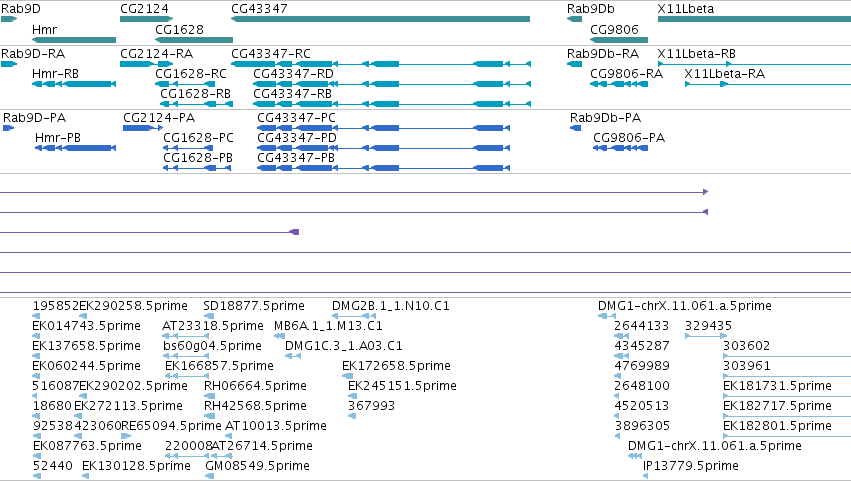Click the 4769989 feature label
This screenshot has width=851, height=481.
642,366
